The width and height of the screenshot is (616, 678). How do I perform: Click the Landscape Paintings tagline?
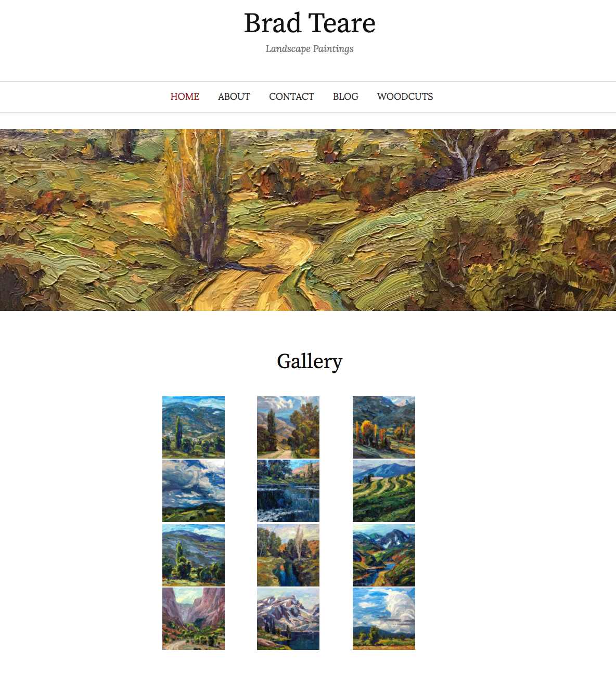310,49
